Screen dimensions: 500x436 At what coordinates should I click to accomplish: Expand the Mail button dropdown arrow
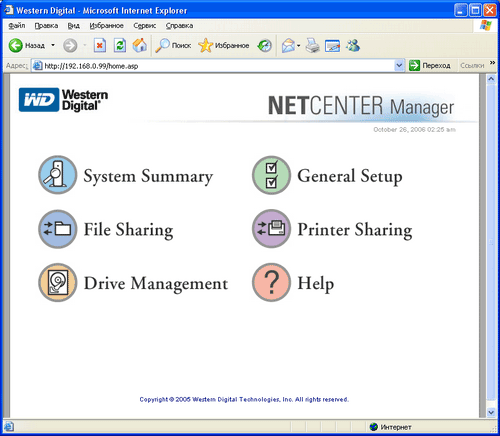[x=298, y=45]
